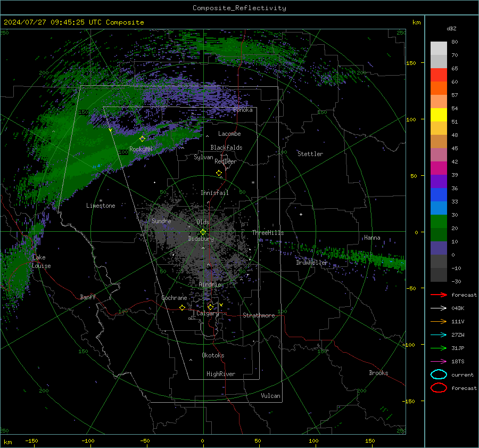Click the purple swatch between 39 and 36 dBZ
Viewport: 479px width, 448px height.
[439, 182]
